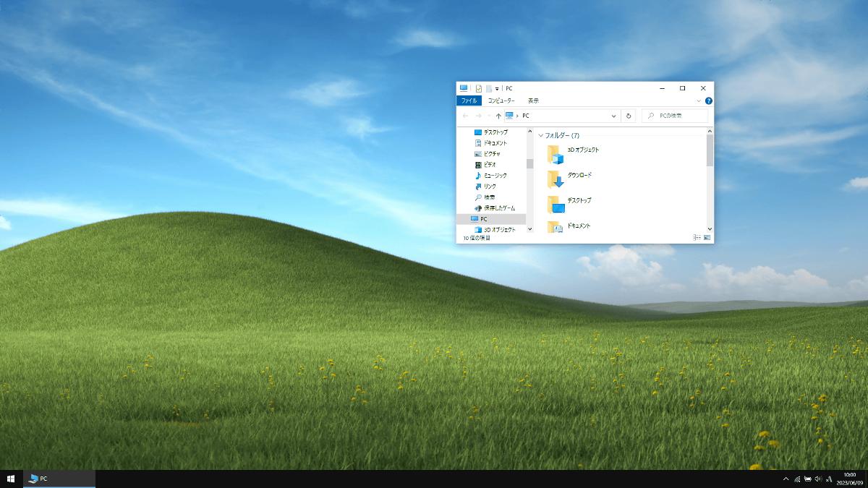Image resolution: width=868 pixels, height=488 pixels.
Task: Click the content pane scroll down arrow
Action: pos(710,229)
